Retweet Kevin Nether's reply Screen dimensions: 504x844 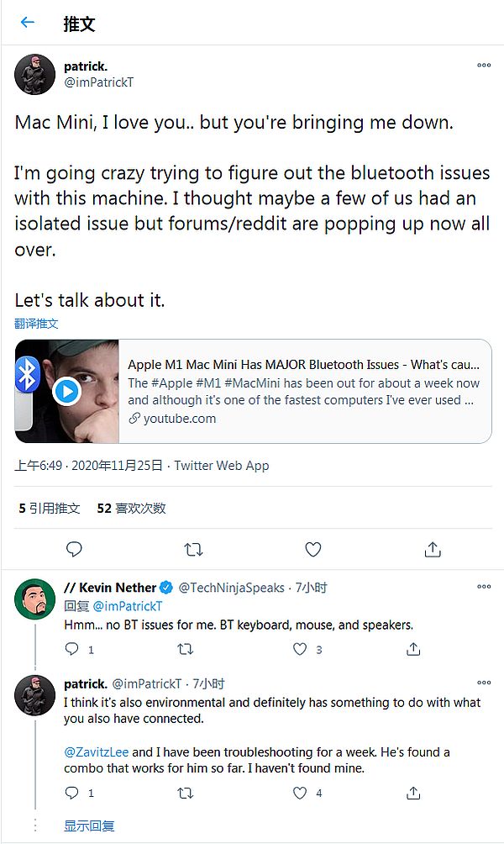tap(186, 649)
